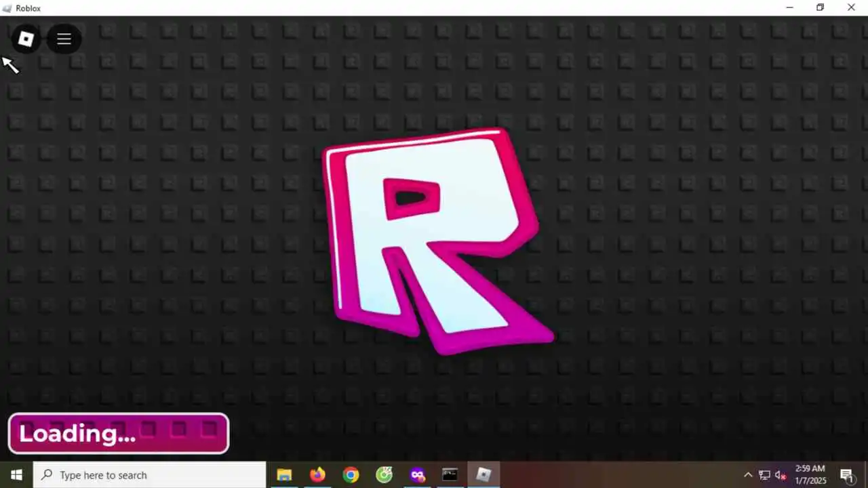Open the clock showing 2:59 AM

click(811, 475)
